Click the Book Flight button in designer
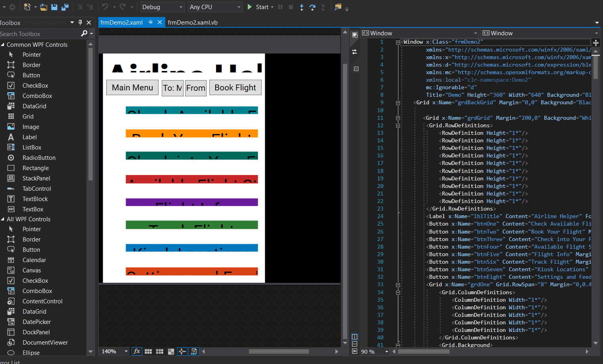The image size is (603, 364). [235, 88]
